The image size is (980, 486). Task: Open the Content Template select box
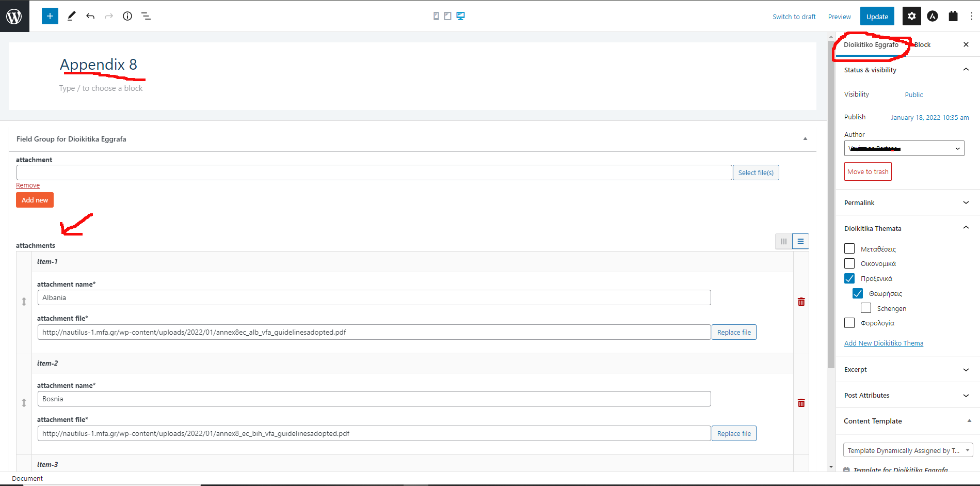(x=907, y=450)
